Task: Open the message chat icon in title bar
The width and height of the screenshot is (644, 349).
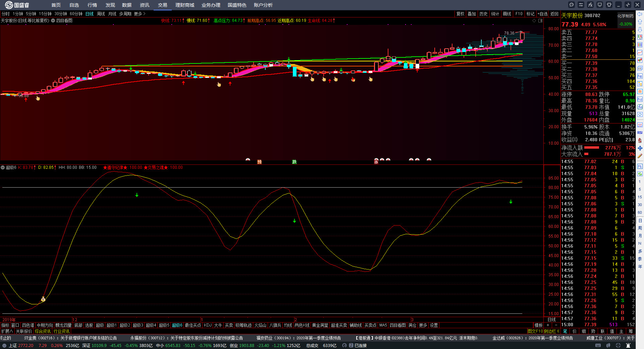Action: click(x=572, y=5)
